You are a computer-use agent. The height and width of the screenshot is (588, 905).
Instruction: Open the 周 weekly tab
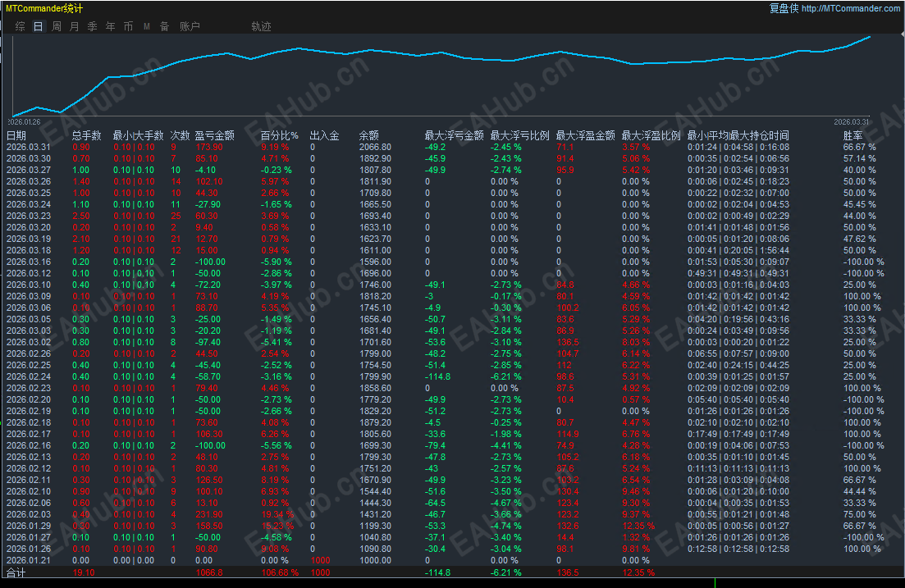57,26
